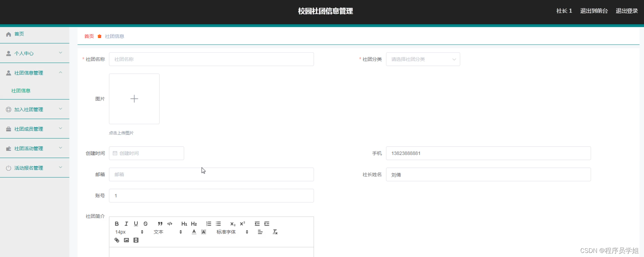This screenshot has width=644, height=257.
Task: Focus the 账号 input field
Action: [x=211, y=196]
